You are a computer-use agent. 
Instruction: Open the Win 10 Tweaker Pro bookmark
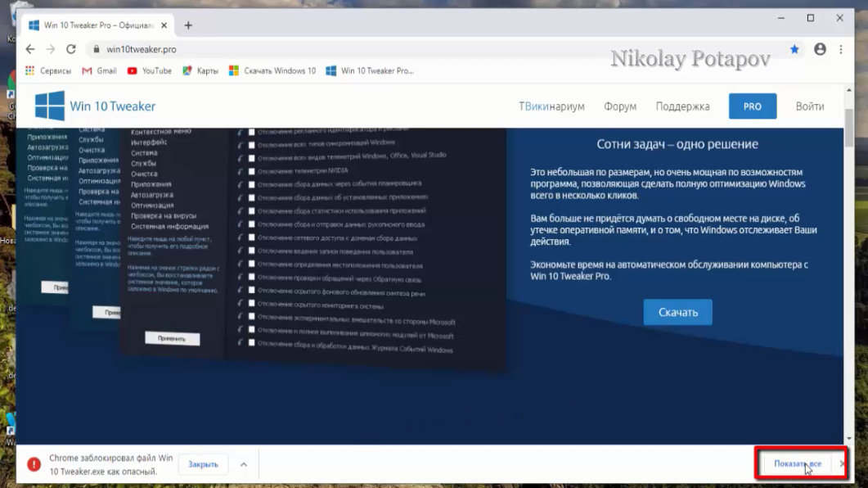pyautogui.click(x=370, y=71)
